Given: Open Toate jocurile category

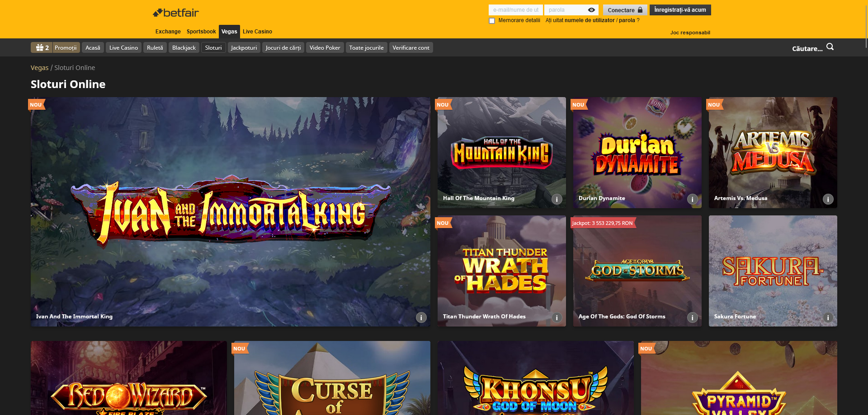Looking at the screenshot, I should coord(366,47).
